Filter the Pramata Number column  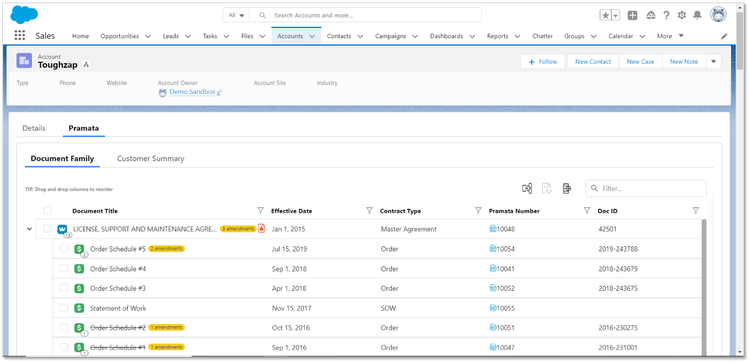pyautogui.click(x=587, y=210)
